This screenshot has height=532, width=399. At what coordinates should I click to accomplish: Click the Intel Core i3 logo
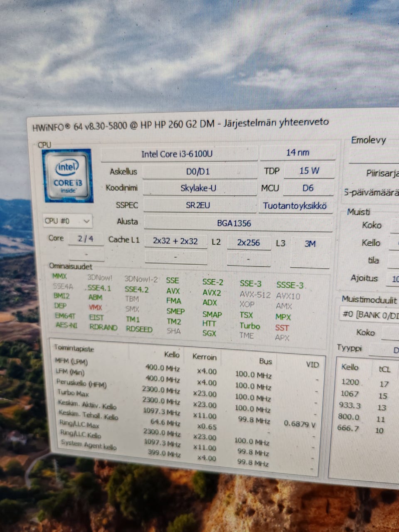click(67, 176)
